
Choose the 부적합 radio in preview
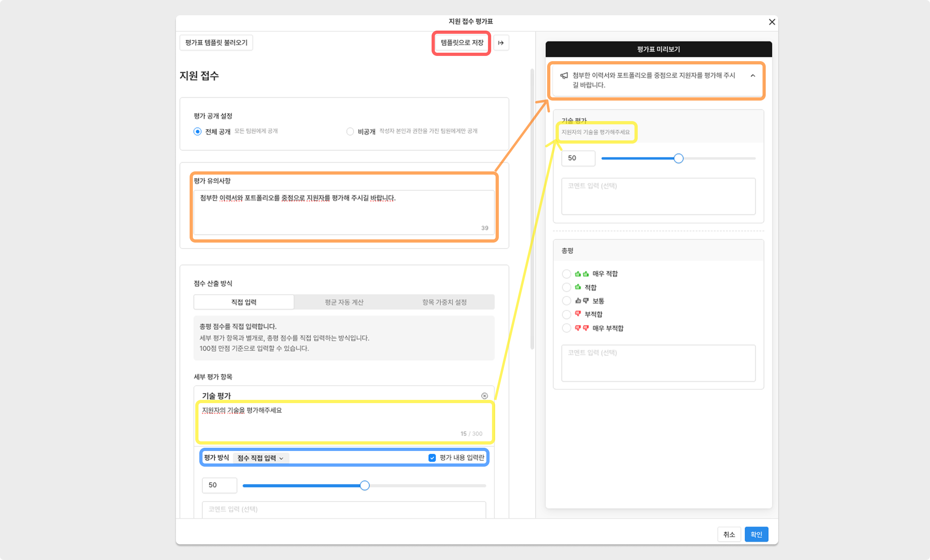click(x=566, y=314)
